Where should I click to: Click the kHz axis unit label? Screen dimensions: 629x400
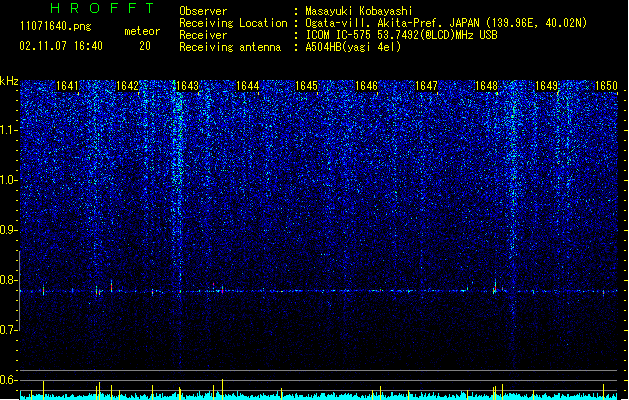[x=9, y=81]
